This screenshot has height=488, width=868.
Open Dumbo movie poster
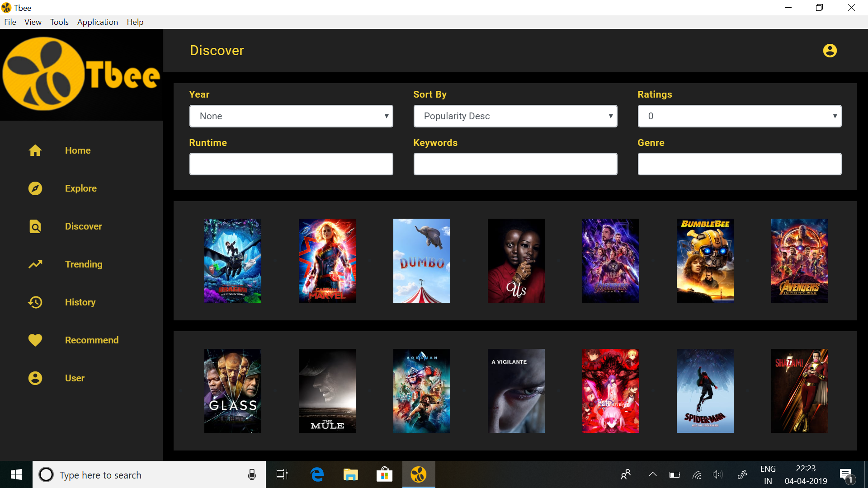(x=421, y=261)
